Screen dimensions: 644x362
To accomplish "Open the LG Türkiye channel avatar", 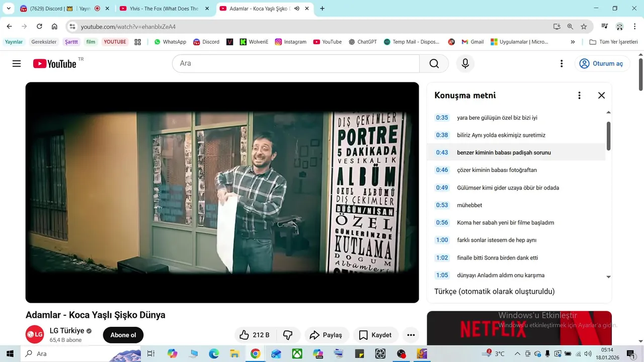I will pos(35,335).
